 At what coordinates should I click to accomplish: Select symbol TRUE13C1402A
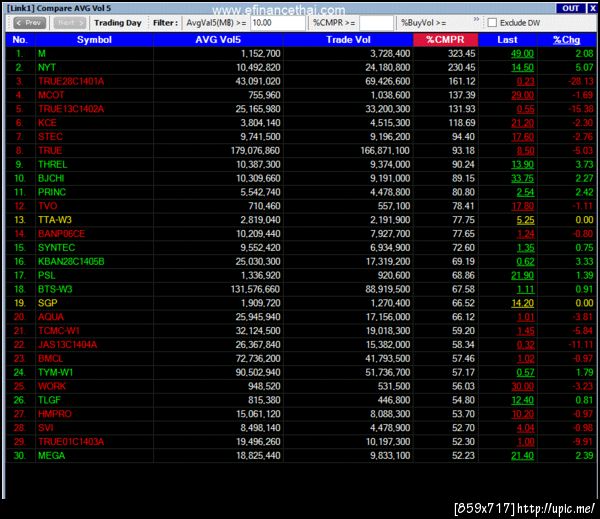tap(71, 109)
